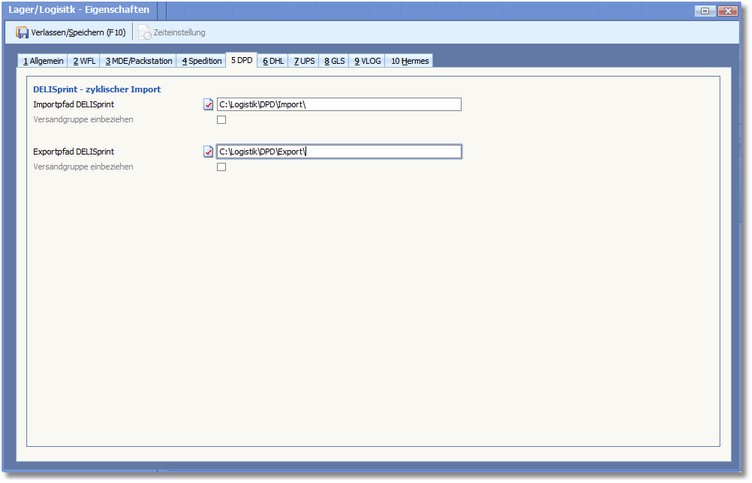Open the icon beside Importpfad DELISprint
This screenshot has width=752, height=483.
pyautogui.click(x=208, y=104)
